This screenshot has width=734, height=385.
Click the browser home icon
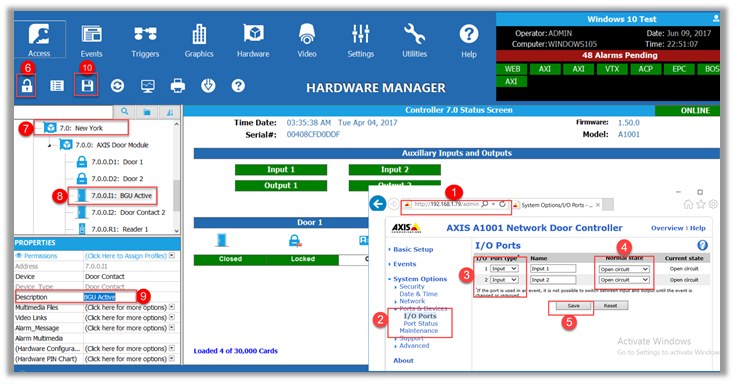coord(688,204)
